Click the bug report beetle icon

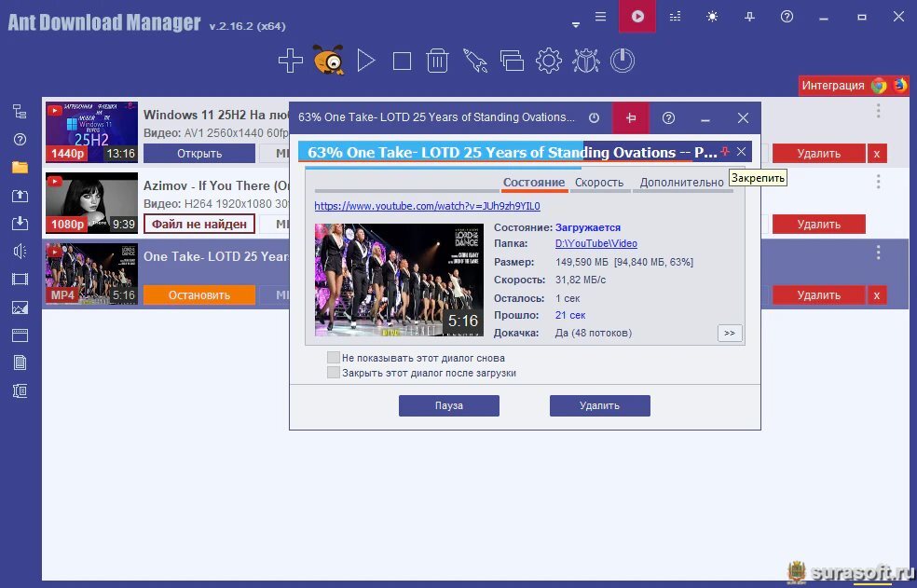coord(585,62)
